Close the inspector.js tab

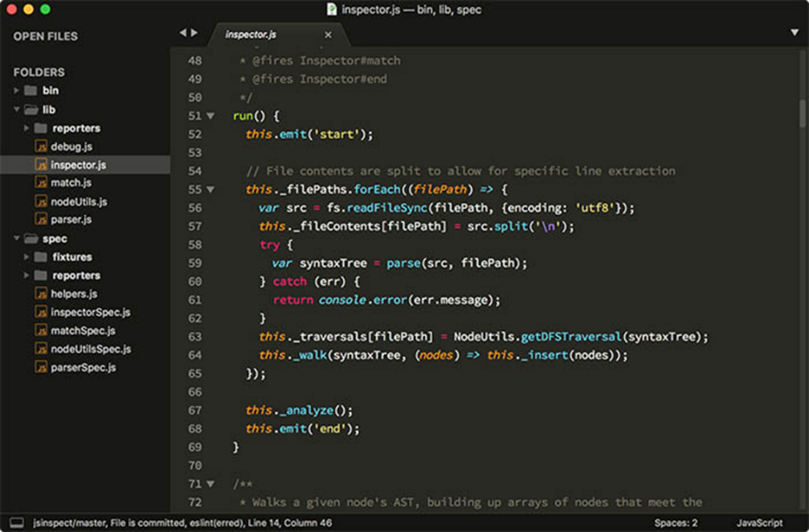[x=328, y=34]
